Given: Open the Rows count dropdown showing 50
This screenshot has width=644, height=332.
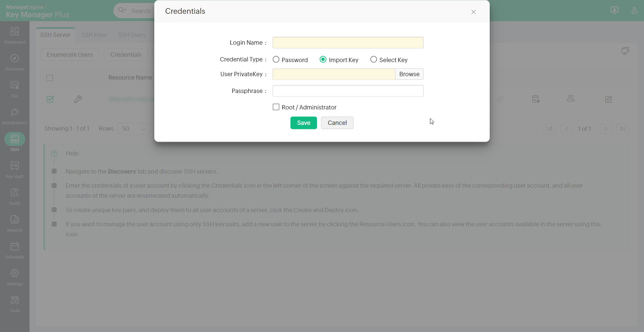Looking at the screenshot, I should [133, 129].
